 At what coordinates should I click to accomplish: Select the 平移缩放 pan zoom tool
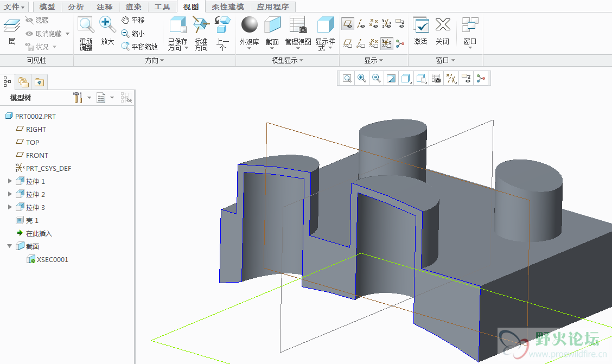pos(139,47)
